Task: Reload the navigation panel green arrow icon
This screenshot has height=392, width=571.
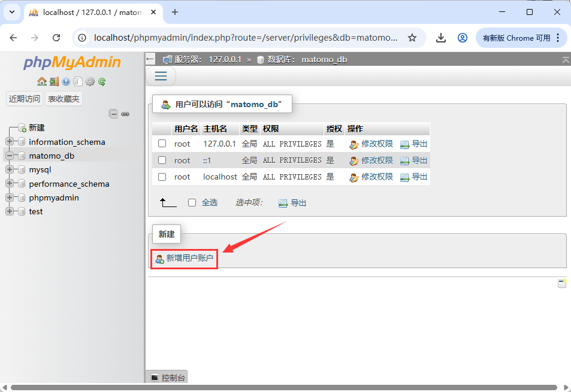Action: pos(102,81)
